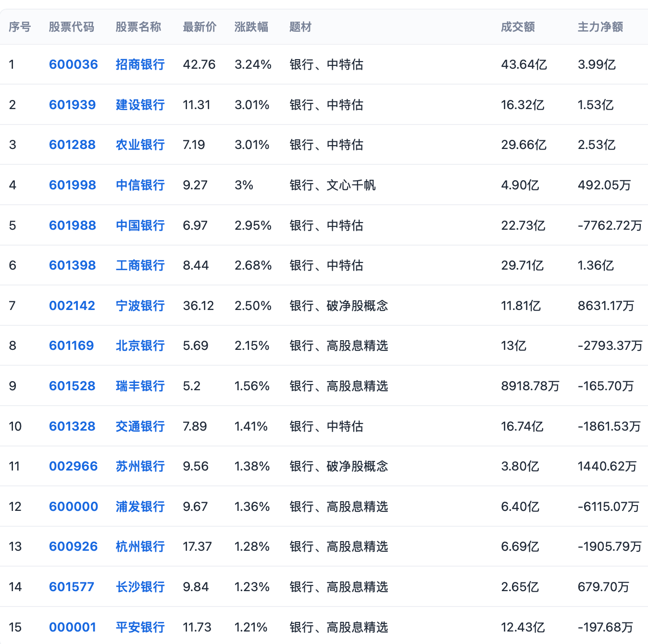Screen dimensions: 648x644
Task: Click stock code 601939
Action: 73,105
